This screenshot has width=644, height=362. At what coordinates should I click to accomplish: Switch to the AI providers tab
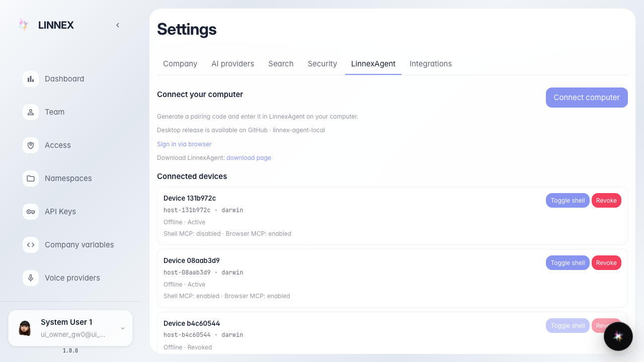pos(233,64)
